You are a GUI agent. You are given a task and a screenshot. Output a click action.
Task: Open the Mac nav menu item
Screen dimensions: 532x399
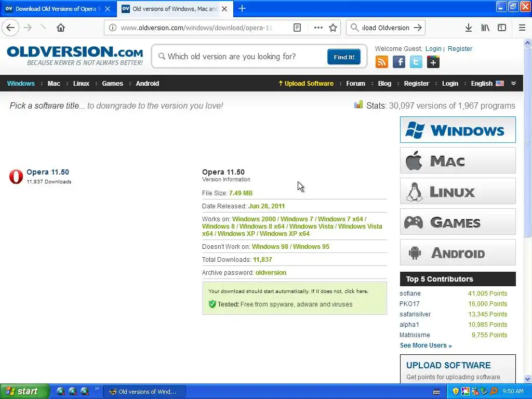(54, 84)
